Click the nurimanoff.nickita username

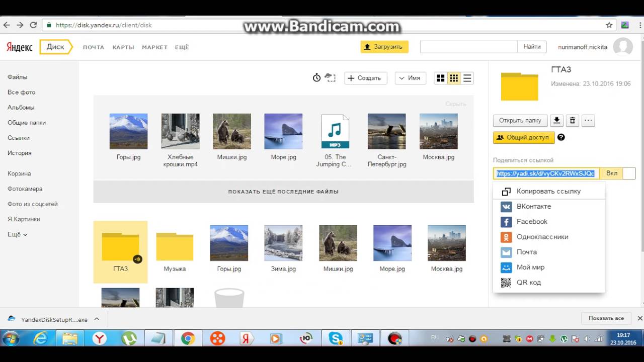click(583, 47)
